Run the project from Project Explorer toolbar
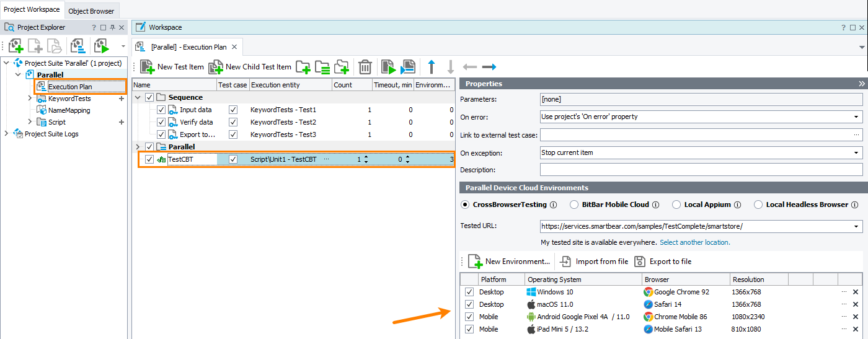The image size is (868, 339). pyautogui.click(x=101, y=46)
